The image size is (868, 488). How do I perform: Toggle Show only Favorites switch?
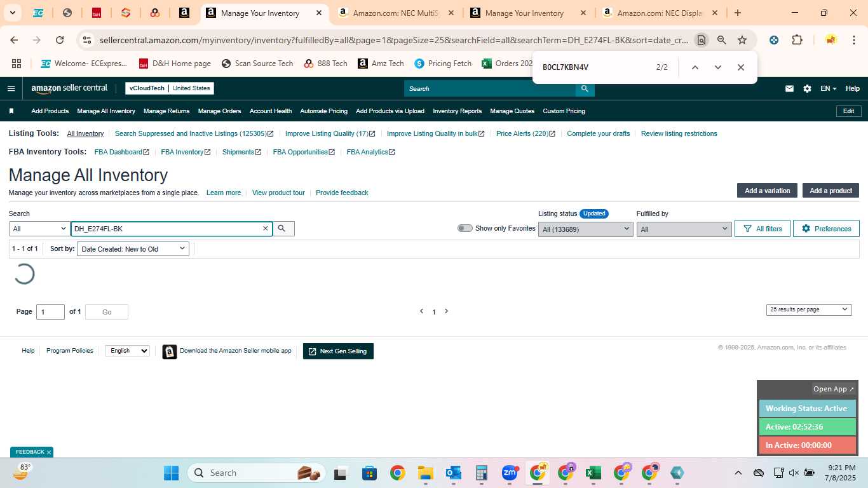[x=465, y=228]
